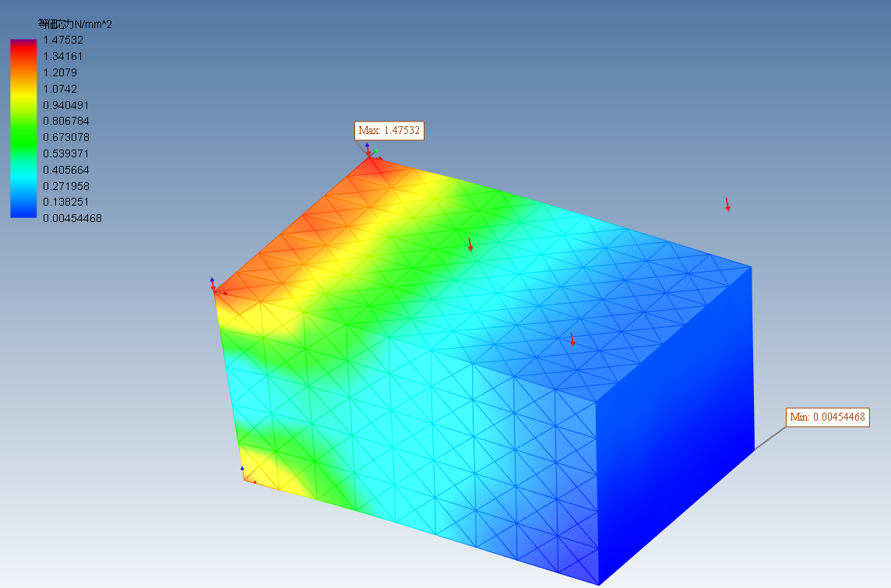This screenshot has width=891, height=588.
Task: Click legend value 0.940491
Action: (x=66, y=105)
